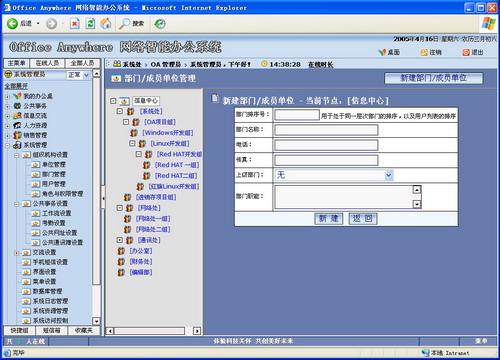Click the green Refresh page icon
The width and height of the screenshot is (500, 360).
tap(90, 24)
